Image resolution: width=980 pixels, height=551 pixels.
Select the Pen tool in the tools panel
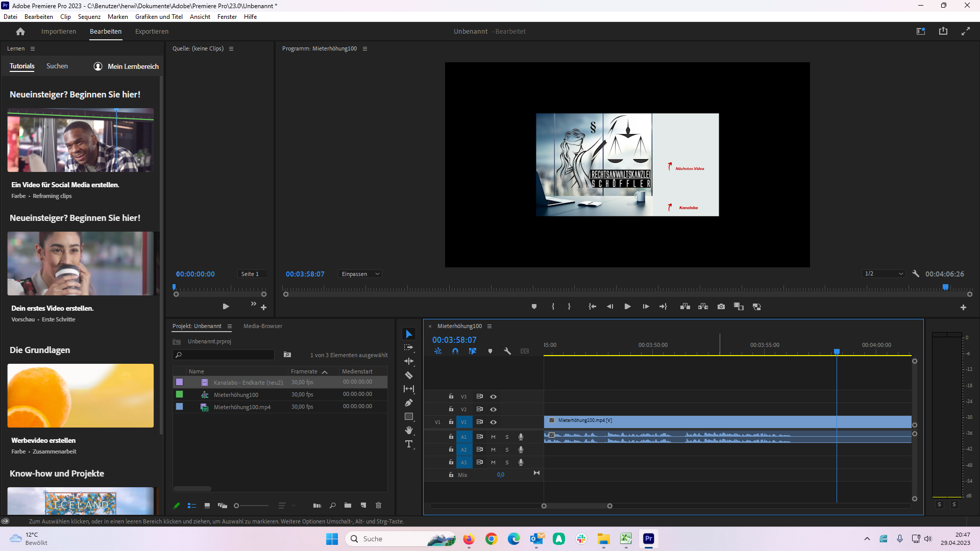point(409,403)
